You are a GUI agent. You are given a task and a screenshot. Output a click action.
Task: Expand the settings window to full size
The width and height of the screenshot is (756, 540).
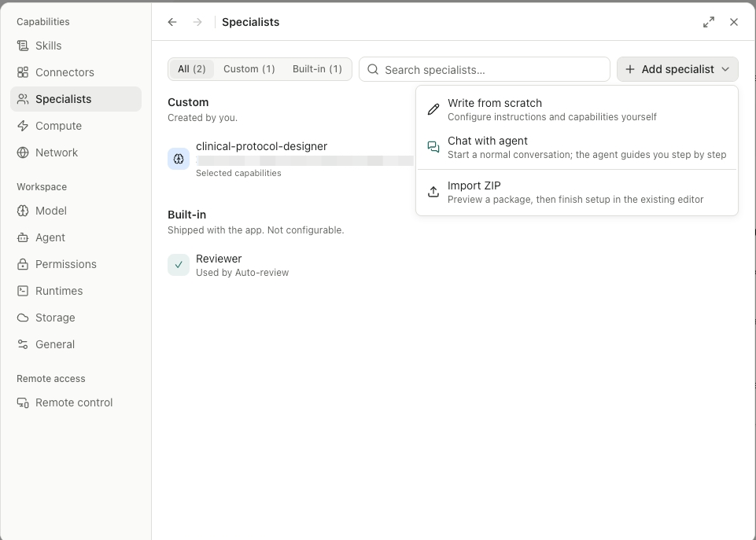pos(708,22)
